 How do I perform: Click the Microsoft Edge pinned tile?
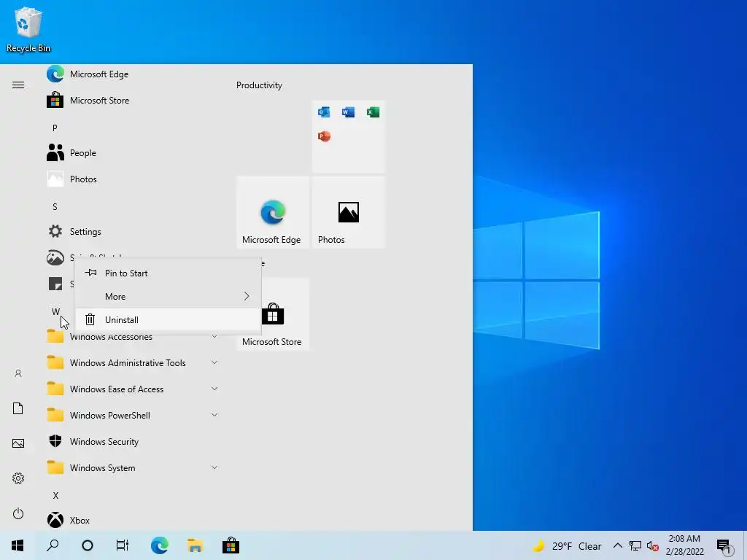pyautogui.click(x=273, y=212)
